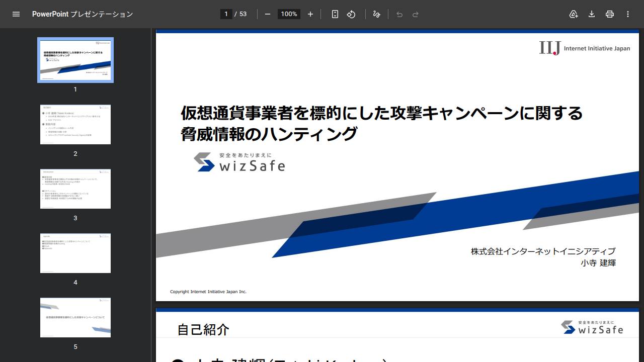This screenshot has width=644, height=362.
Task: Click the total page count 53
Action: [x=243, y=14]
